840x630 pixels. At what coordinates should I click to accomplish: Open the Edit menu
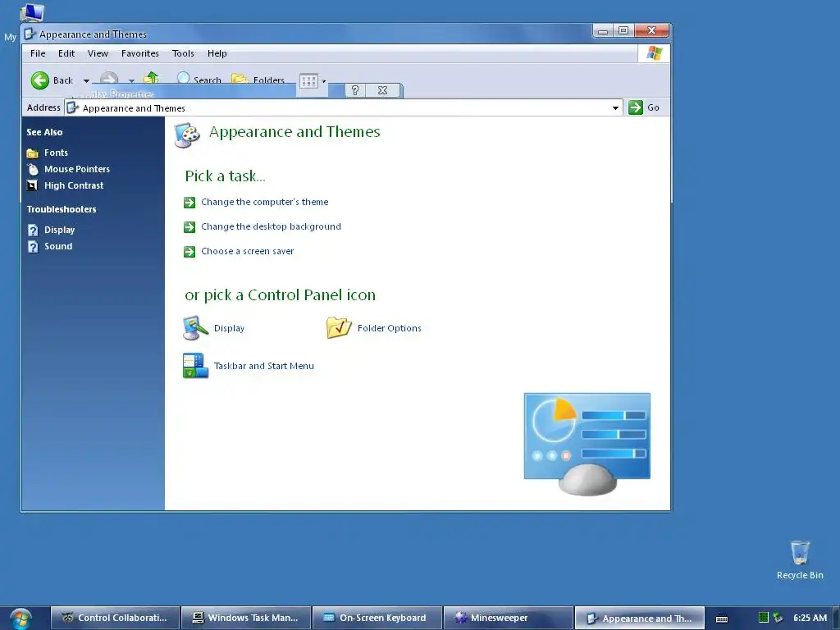[66, 53]
